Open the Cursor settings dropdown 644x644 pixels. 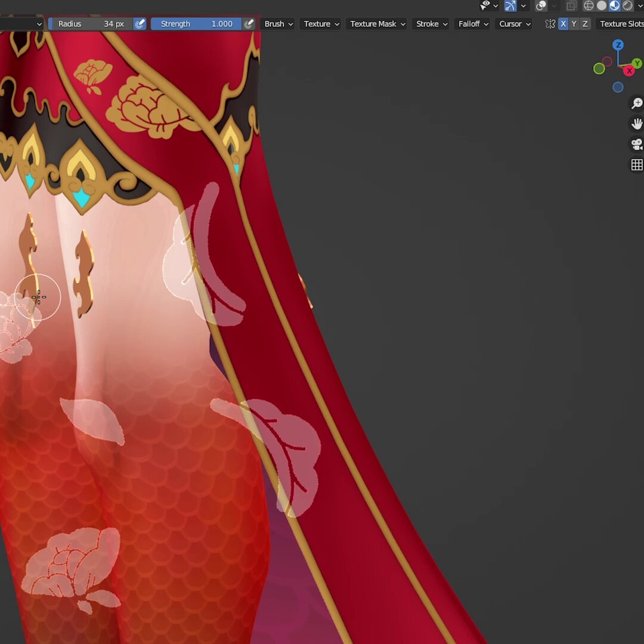[515, 24]
